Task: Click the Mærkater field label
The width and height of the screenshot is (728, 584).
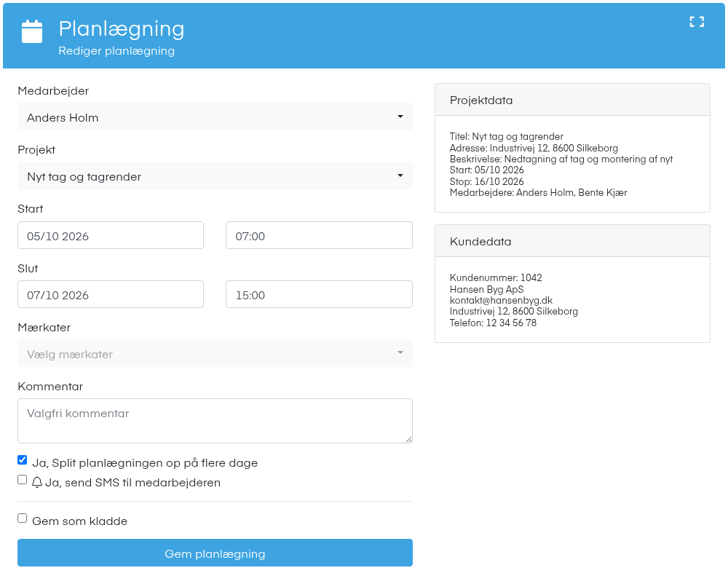Action: (x=44, y=327)
